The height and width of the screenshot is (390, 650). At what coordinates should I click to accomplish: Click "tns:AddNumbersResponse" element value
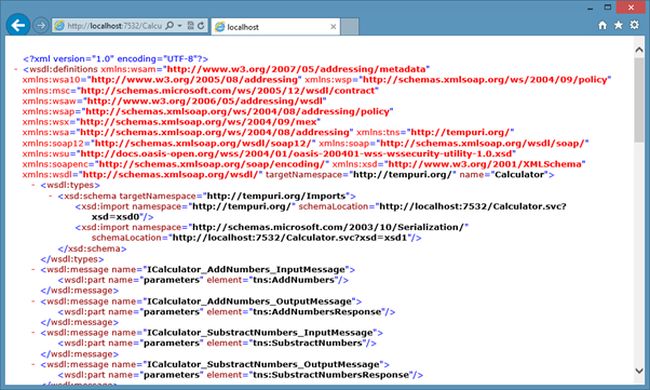click(x=317, y=312)
